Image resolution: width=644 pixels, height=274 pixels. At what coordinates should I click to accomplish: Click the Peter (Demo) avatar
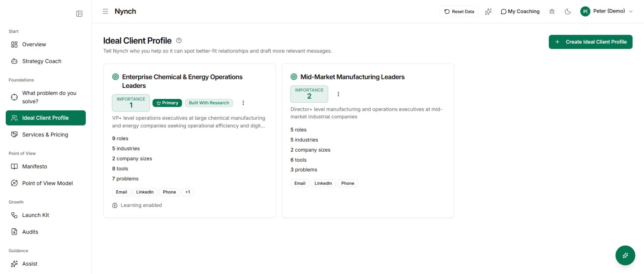(x=585, y=11)
